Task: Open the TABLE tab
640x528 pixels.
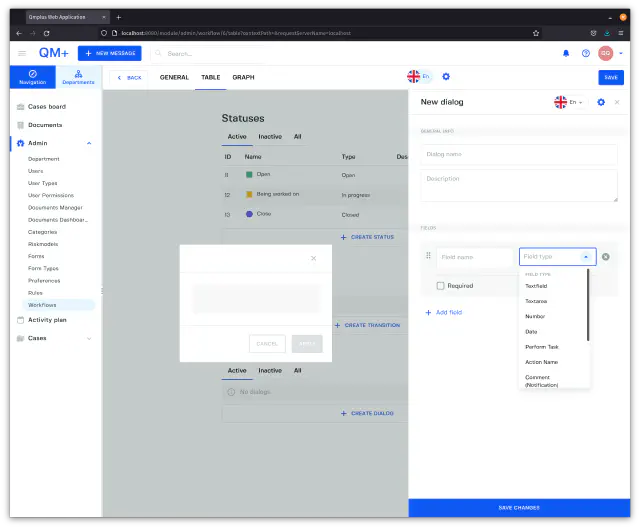Action: [211, 78]
